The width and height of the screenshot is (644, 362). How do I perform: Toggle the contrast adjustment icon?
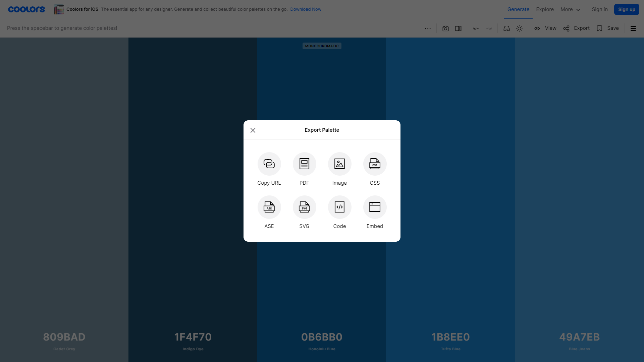click(x=520, y=28)
